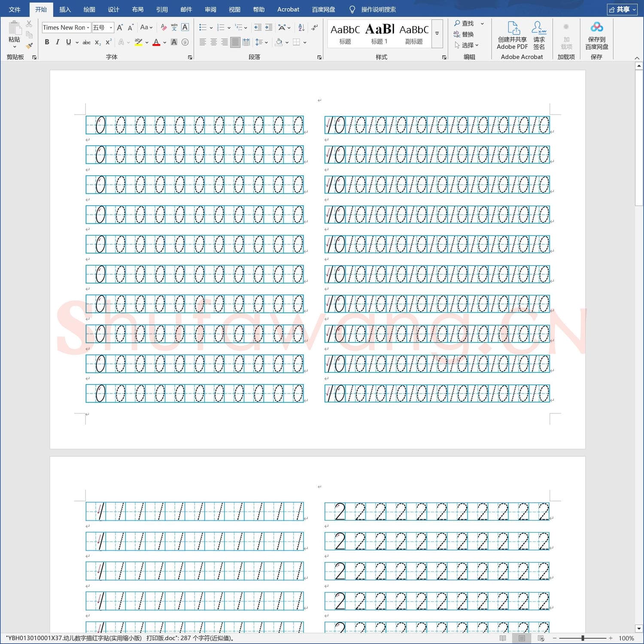644x644 pixels.
Task: Decrease paragraph indent
Action: point(258,27)
